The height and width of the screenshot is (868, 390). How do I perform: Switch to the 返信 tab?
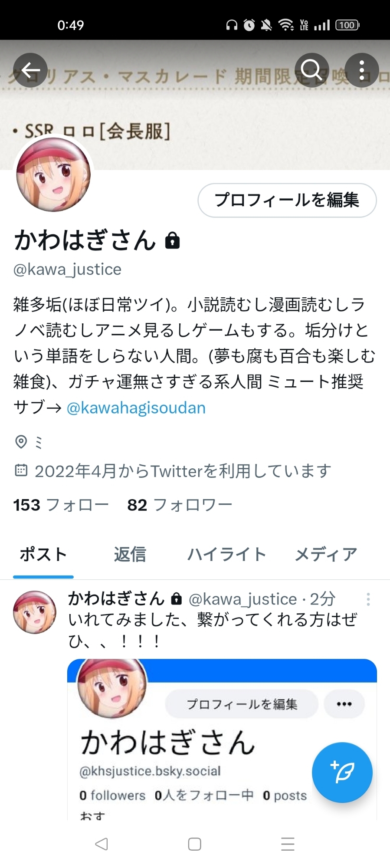coord(130,554)
